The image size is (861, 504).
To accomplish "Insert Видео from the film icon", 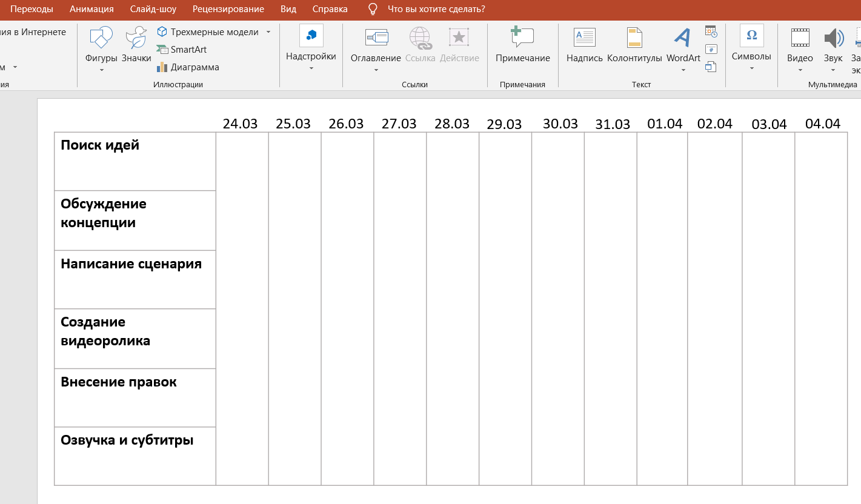I will click(x=800, y=38).
